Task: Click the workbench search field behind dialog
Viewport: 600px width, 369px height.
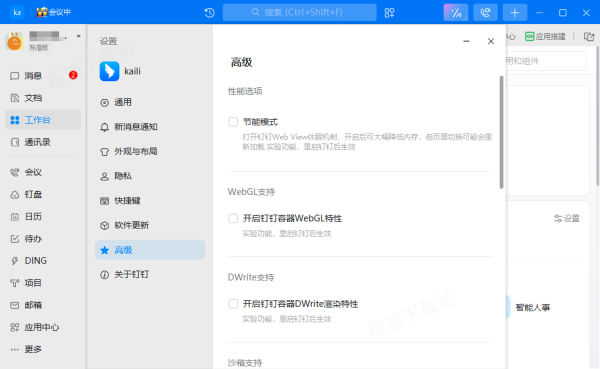Action: [546, 61]
